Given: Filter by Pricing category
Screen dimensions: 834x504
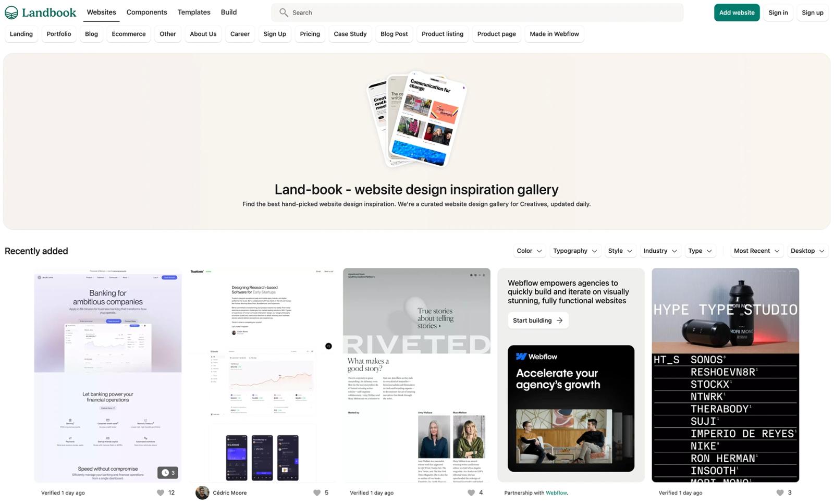Looking at the screenshot, I should click(x=310, y=34).
